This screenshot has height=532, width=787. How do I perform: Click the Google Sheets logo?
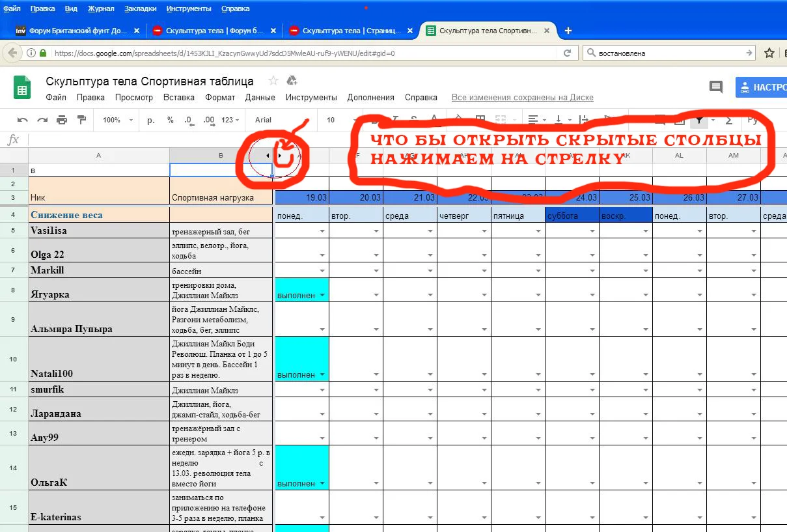coord(21,87)
